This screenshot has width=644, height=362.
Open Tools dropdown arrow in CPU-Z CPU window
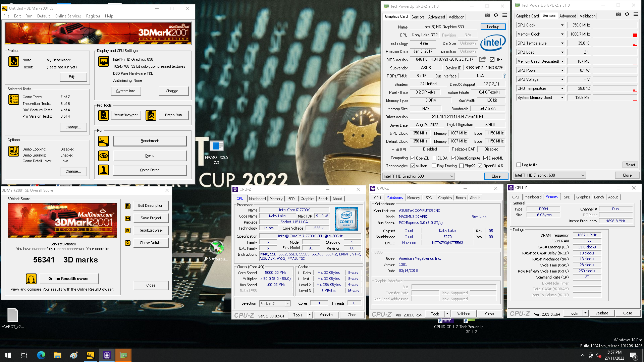tap(310, 315)
